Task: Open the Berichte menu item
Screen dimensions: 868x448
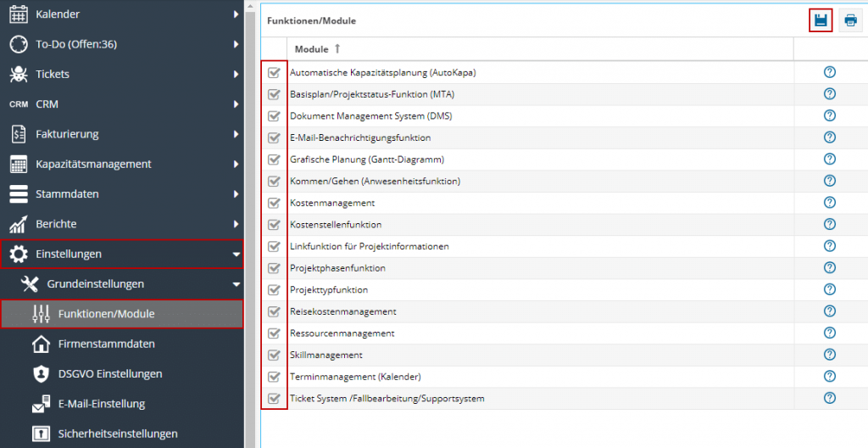Action: point(56,224)
